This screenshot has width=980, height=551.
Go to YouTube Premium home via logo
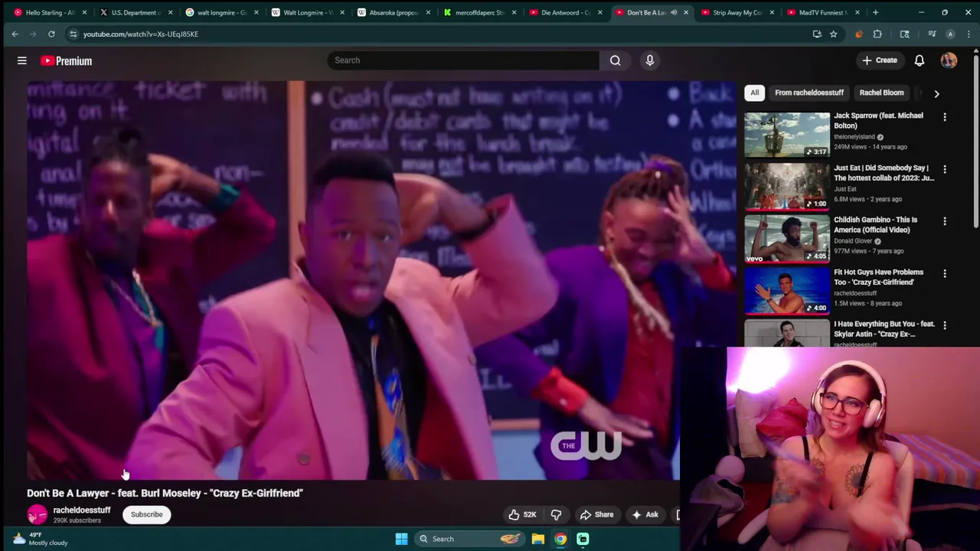point(67,60)
